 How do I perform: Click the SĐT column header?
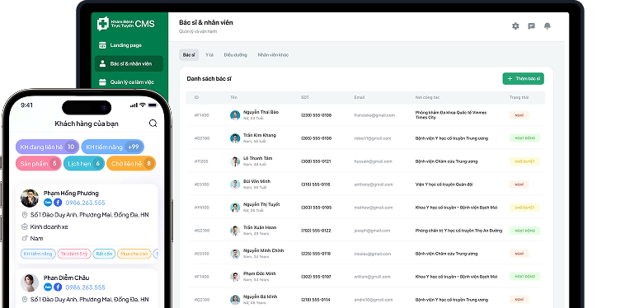[305, 98]
